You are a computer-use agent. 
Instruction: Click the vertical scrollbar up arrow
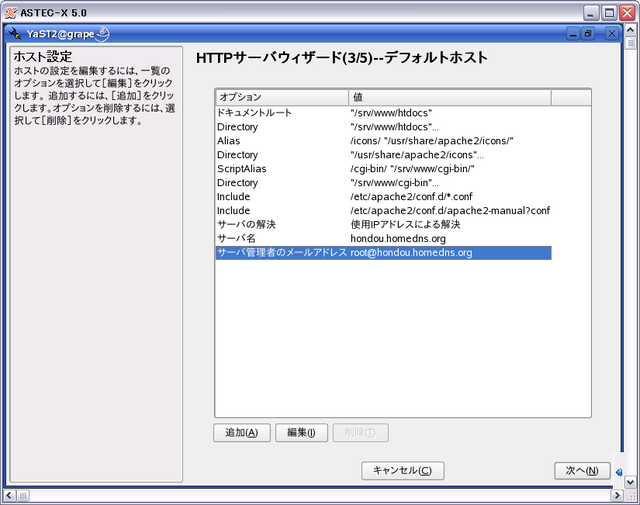[x=631, y=30]
